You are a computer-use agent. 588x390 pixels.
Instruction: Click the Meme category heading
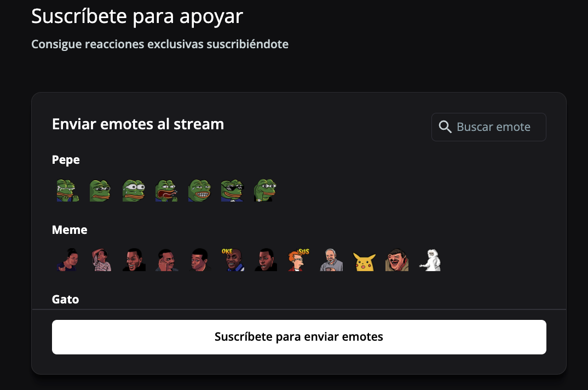point(70,230)
